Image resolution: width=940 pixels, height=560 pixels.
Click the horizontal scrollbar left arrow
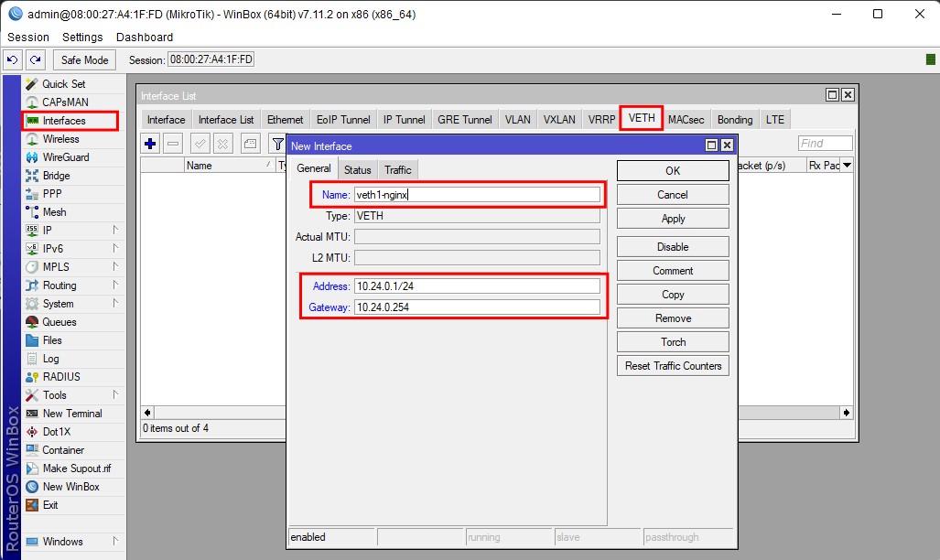pos(147,413)
